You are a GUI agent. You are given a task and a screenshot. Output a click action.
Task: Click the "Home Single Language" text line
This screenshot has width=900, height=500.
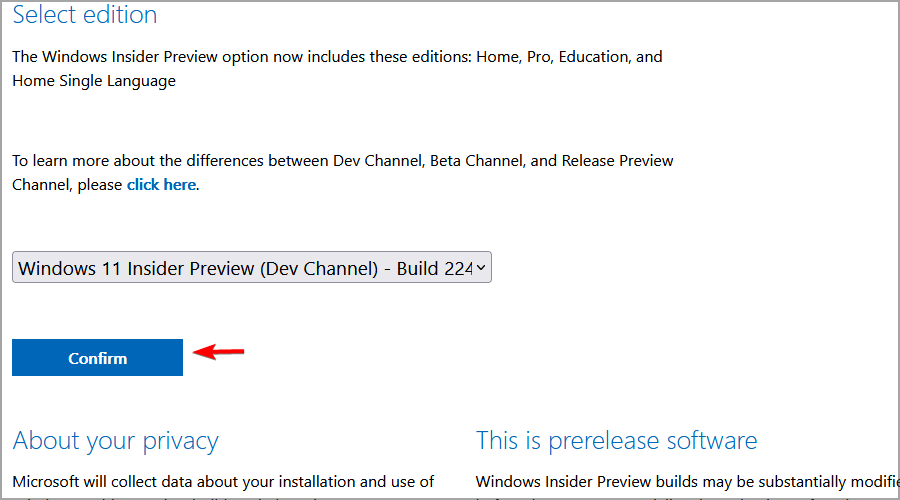click(x=94, y=81)
